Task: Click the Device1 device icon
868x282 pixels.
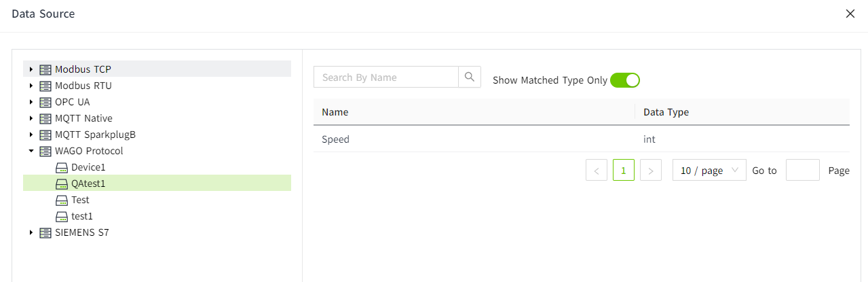Action: click(x=62, y=167)
